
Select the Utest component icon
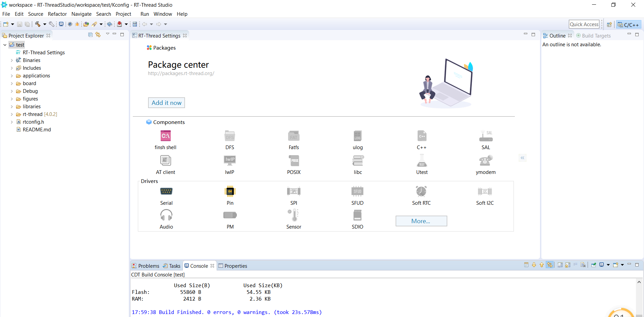point(422,161)
